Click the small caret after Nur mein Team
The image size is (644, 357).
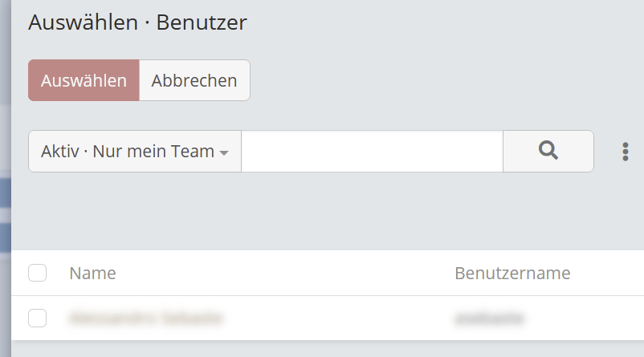[x=224, y=152]
